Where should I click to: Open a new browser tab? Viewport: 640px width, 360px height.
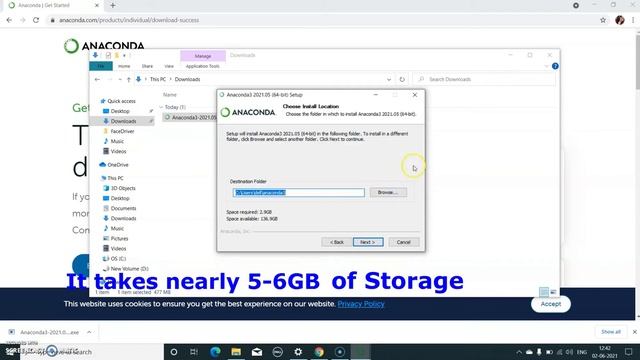[113, 5]
